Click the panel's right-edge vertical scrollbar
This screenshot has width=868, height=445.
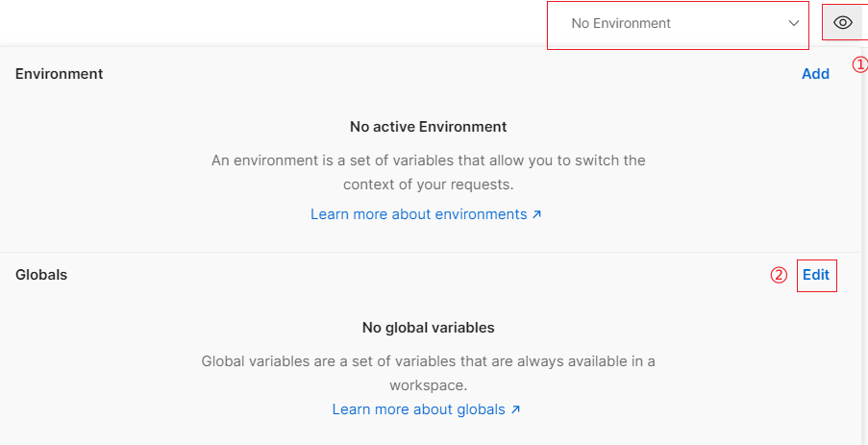864,246
